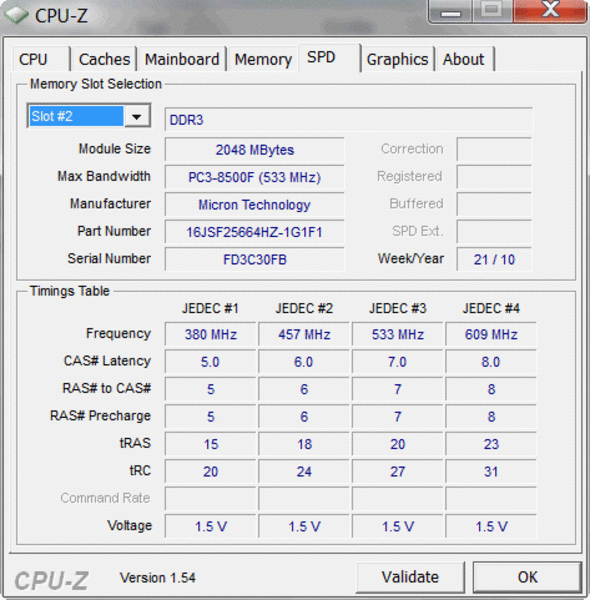Click the JEDEC #4 column header
The width and height of the screenshot is (590, 600).
pyautogui.click(x=491, y=308)
